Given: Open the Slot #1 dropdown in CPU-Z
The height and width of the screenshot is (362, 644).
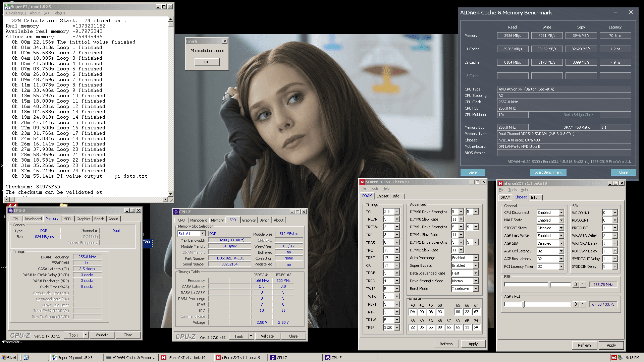Looking at the screenshot, I should click(x=203, y=234).
